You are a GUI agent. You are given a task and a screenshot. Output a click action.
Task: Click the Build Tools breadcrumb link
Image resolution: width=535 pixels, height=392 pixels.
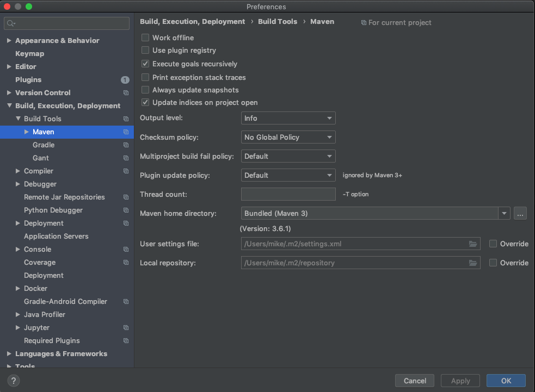[x=278, y=22]
